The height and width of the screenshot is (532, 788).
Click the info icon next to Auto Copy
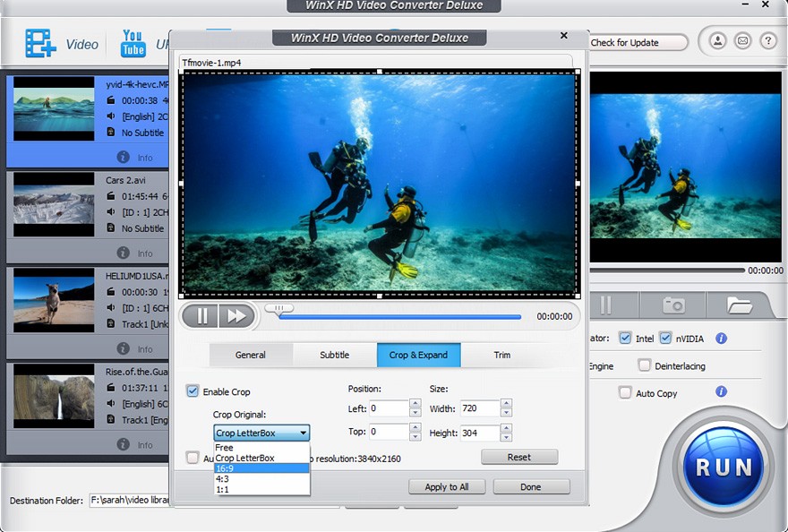(x=721, y=392)
